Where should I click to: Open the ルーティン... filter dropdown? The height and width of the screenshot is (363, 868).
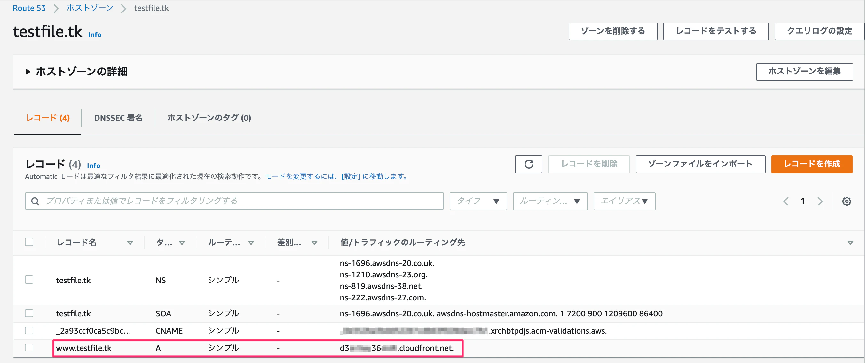[550, 201]
